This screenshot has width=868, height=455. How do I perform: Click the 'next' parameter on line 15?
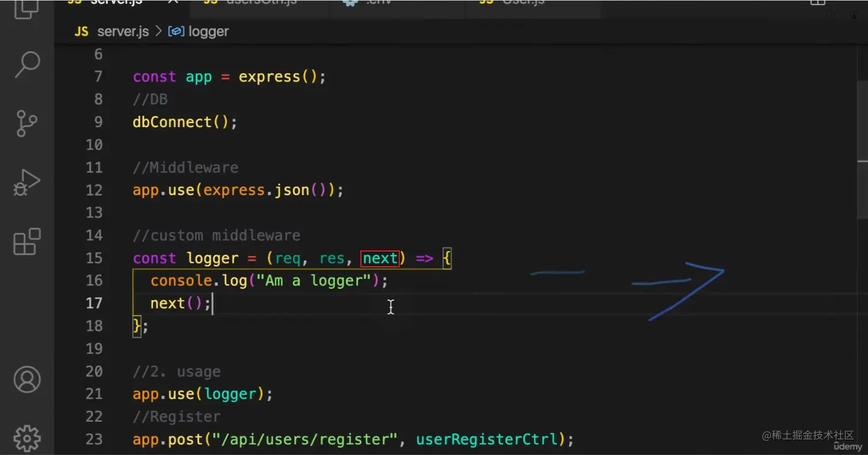point(380,259)
